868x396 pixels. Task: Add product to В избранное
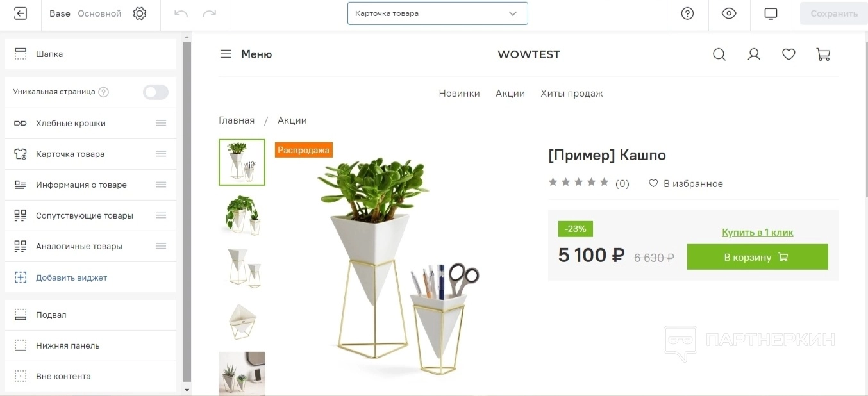[x=686, y=184]
